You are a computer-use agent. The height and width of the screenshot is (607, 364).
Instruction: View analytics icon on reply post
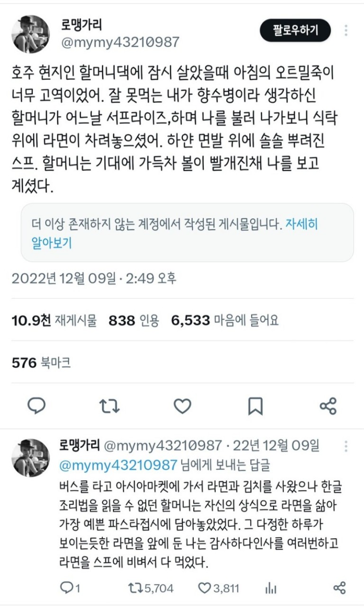271,588
